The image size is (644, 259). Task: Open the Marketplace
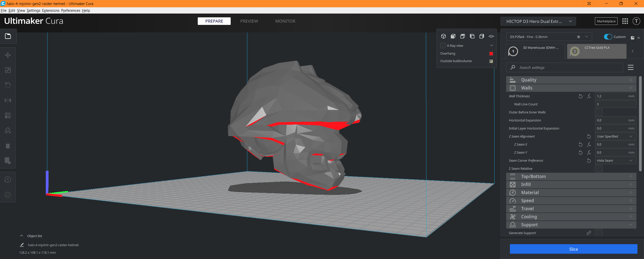point(606,21)
